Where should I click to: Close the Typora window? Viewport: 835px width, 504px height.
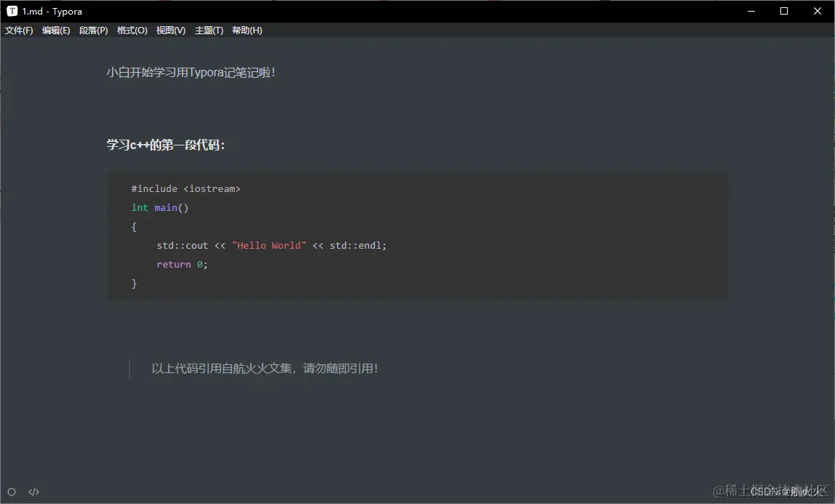818,11
